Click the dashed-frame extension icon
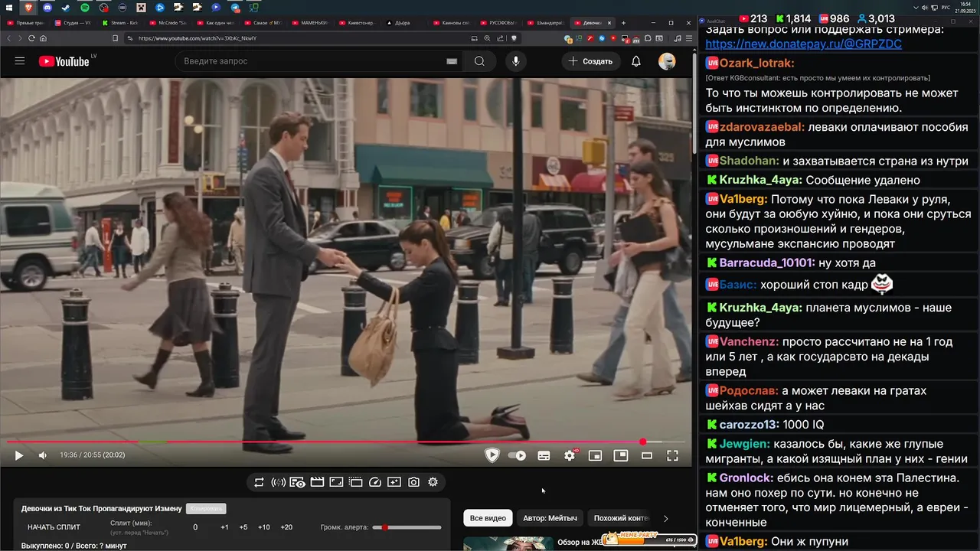 click(x=355, y=482)
